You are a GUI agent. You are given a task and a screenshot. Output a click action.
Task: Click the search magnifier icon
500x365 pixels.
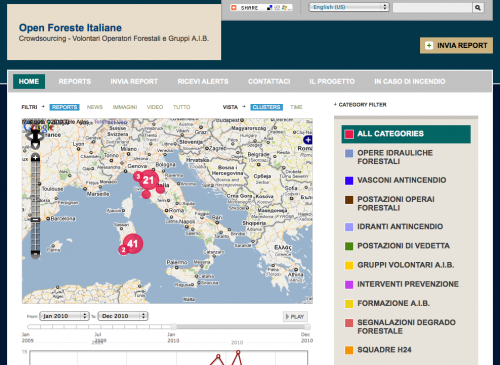pyautogui.click(x=478, y=7)
